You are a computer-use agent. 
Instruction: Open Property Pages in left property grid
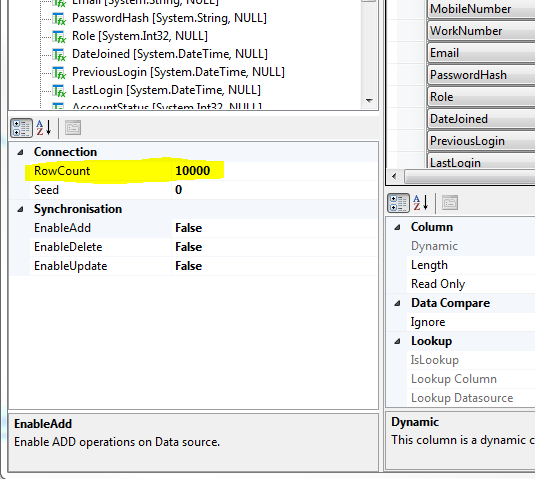click(x=73, y=128)
